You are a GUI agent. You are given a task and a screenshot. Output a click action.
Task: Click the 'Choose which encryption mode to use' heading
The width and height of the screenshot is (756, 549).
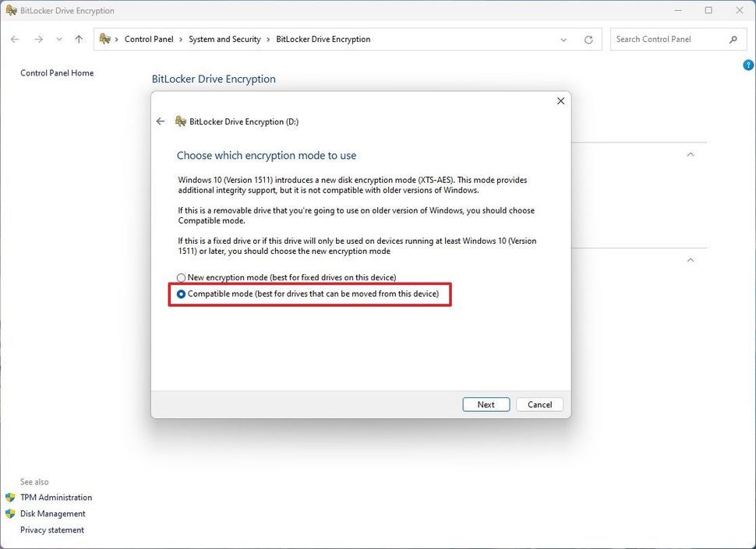pyautogui.click(x=267, y=156)
